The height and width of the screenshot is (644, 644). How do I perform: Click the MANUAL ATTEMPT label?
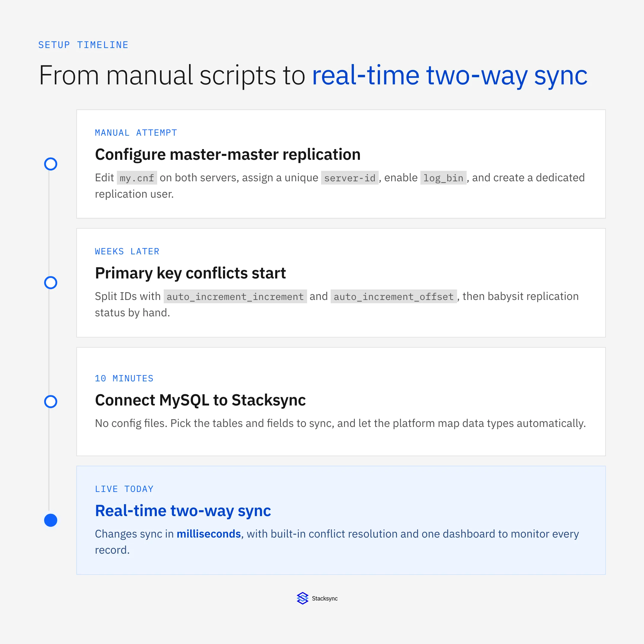[136, 133]
